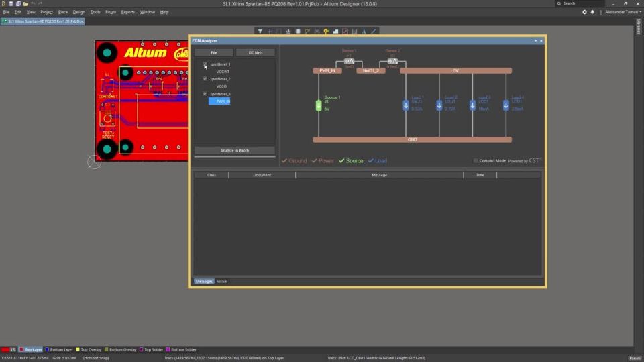Click the Top Layer color swatch

(x=21, y=350)
